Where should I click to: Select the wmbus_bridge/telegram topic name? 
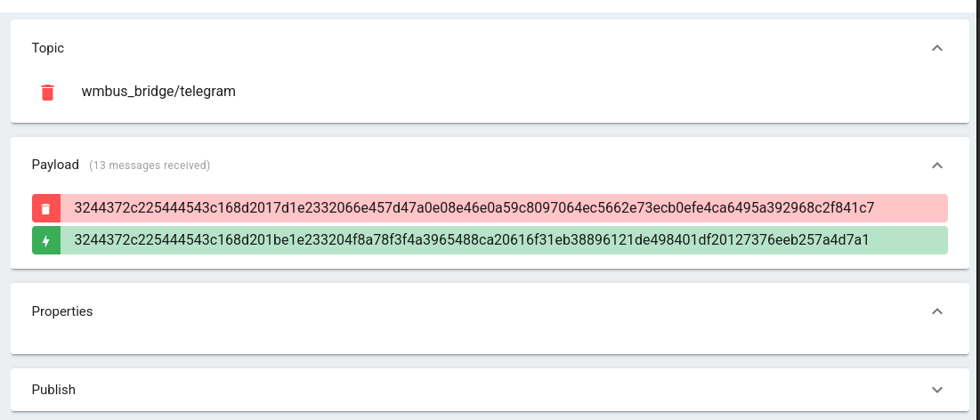pos(158,91)
